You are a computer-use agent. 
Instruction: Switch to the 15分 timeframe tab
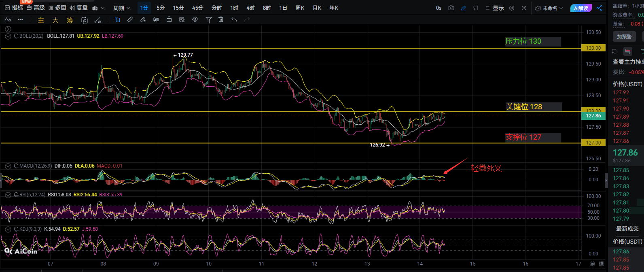click(178, 8)
